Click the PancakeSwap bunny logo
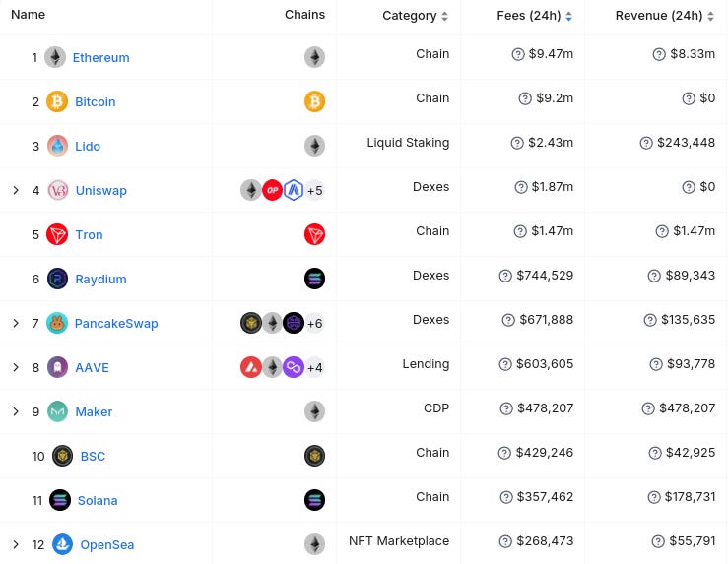 (57, 323)
